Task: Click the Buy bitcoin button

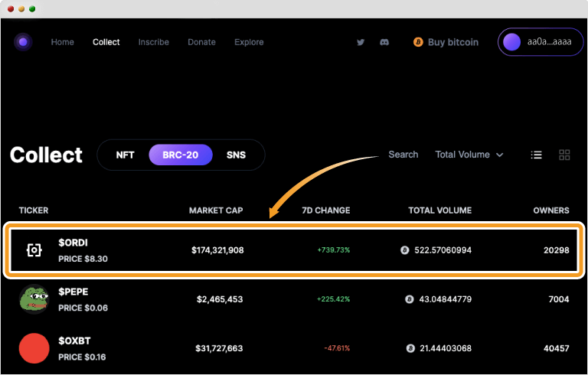Action: coord(446,42)
